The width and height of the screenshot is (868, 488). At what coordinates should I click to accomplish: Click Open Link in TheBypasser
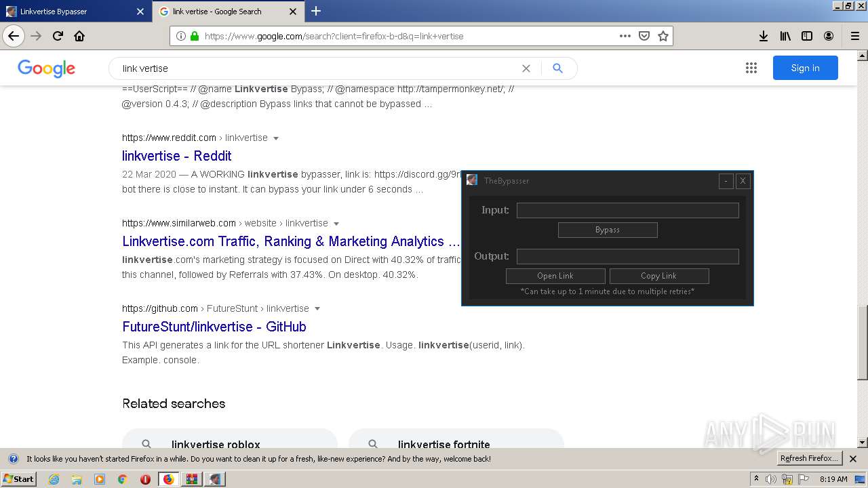click(555, 276)
